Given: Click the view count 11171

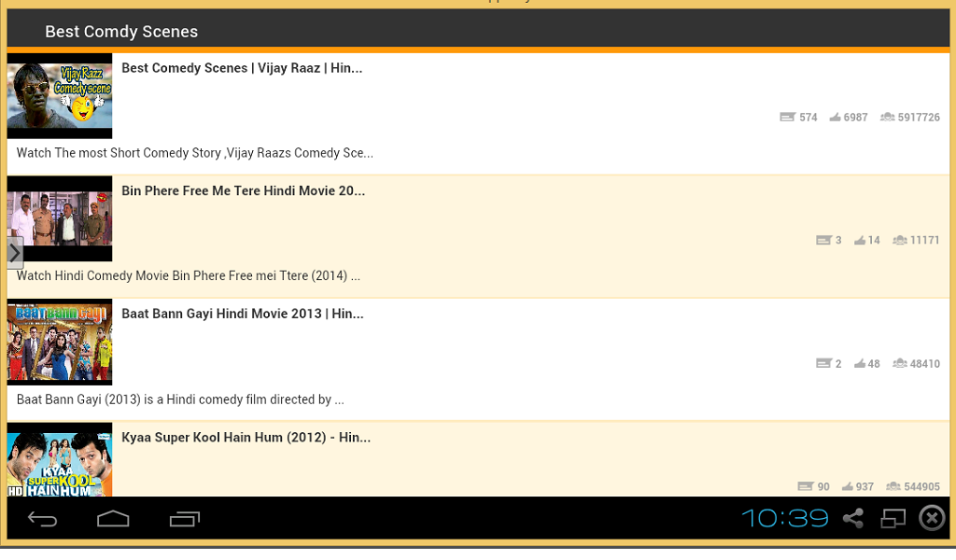Looking at the screenshot, I should pos(925,240).
